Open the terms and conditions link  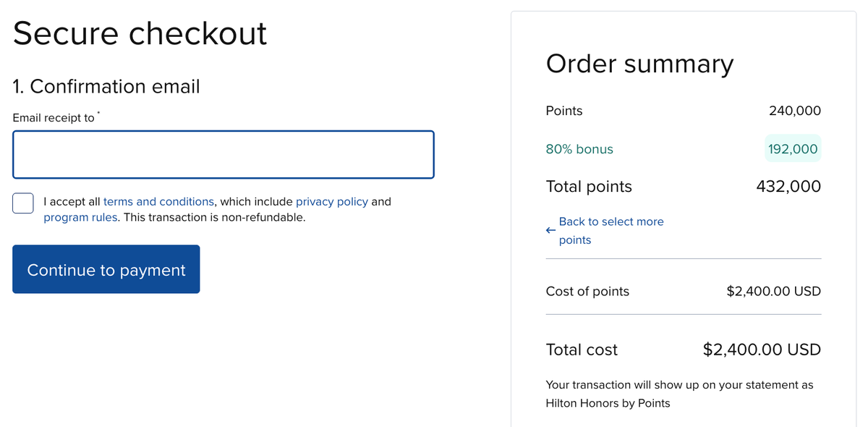[x=158, y=201]
